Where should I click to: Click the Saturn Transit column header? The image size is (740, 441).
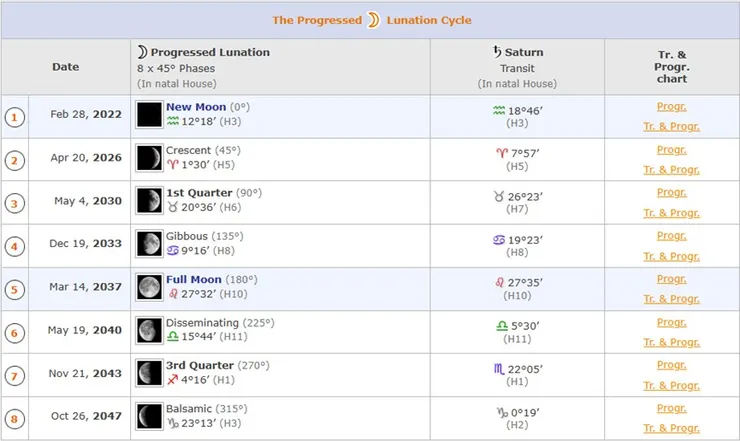517,52
